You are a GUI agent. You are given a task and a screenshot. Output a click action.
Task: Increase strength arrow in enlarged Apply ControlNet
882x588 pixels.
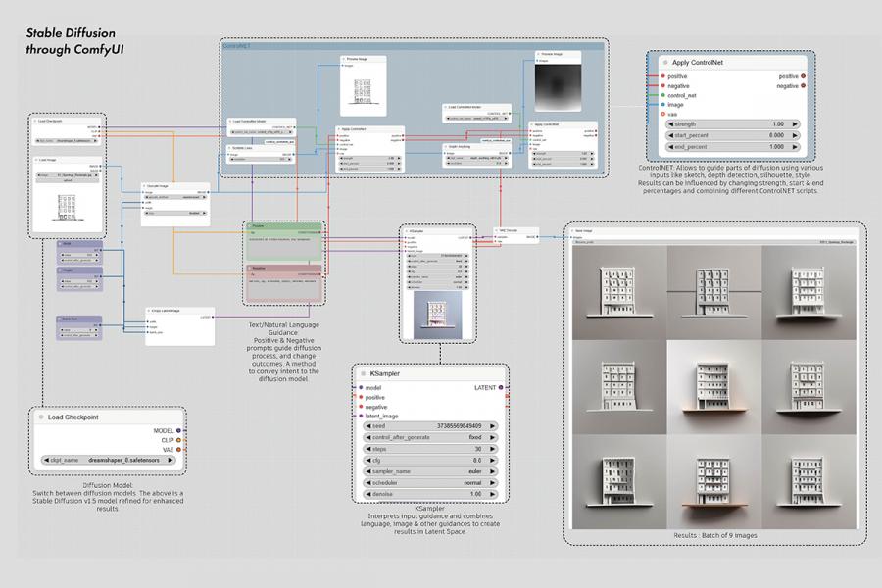[796, 124]
